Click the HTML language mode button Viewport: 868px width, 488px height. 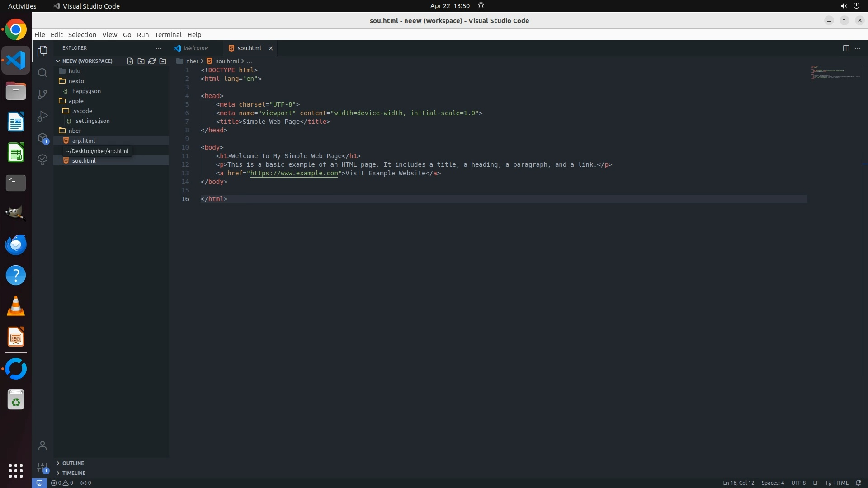tap(841, 483)
